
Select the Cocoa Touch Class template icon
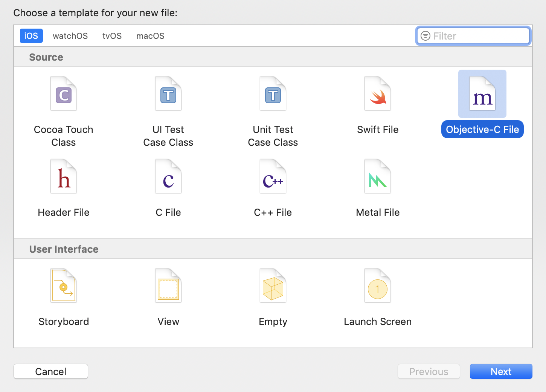pos(64,93)
